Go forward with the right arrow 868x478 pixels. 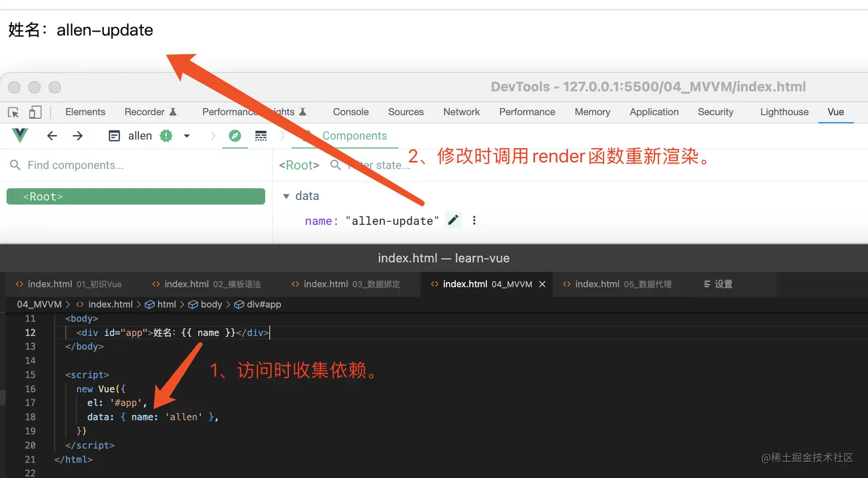pos(77,136)
